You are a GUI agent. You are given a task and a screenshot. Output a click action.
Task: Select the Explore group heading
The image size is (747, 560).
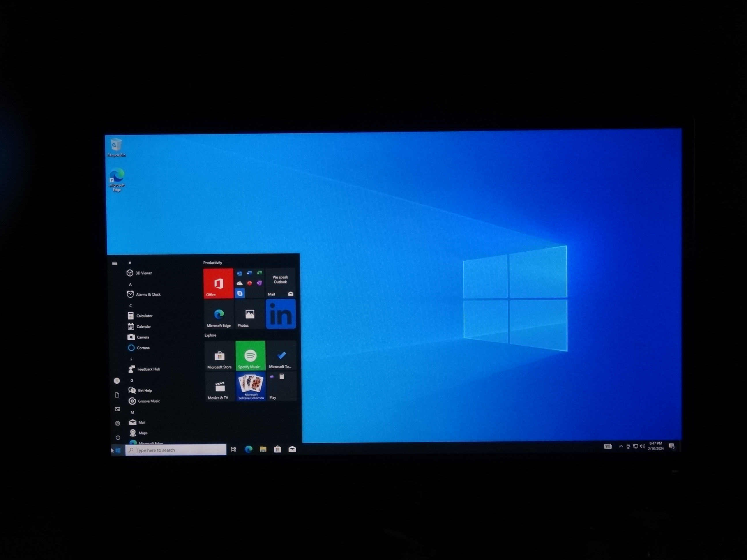coord(210,335)
